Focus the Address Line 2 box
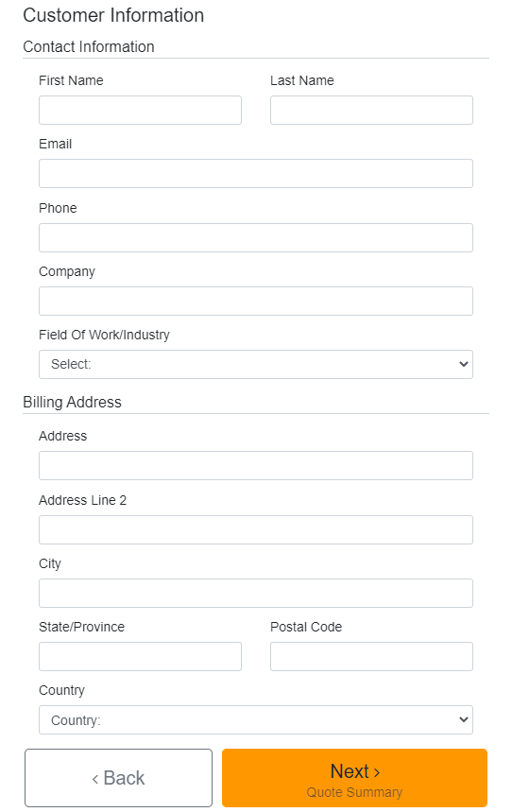The height and width of the screenshot is (812, 512). [256, 529]
